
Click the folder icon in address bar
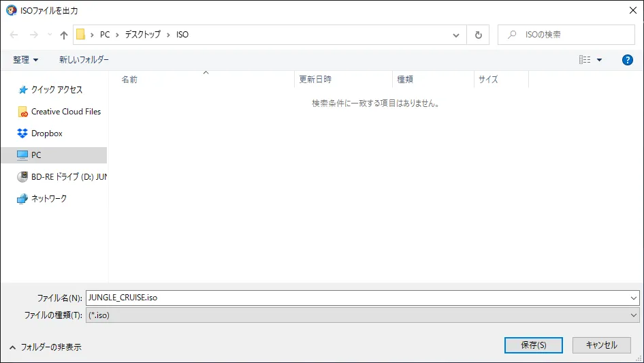click(81, 35)
